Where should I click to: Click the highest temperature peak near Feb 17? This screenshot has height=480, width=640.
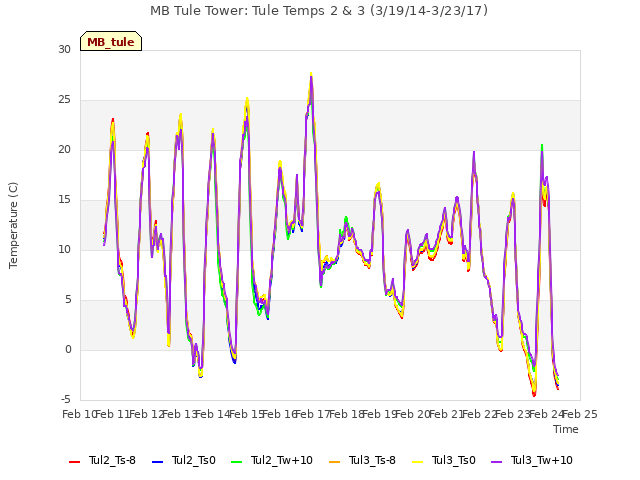pos(311,75)
